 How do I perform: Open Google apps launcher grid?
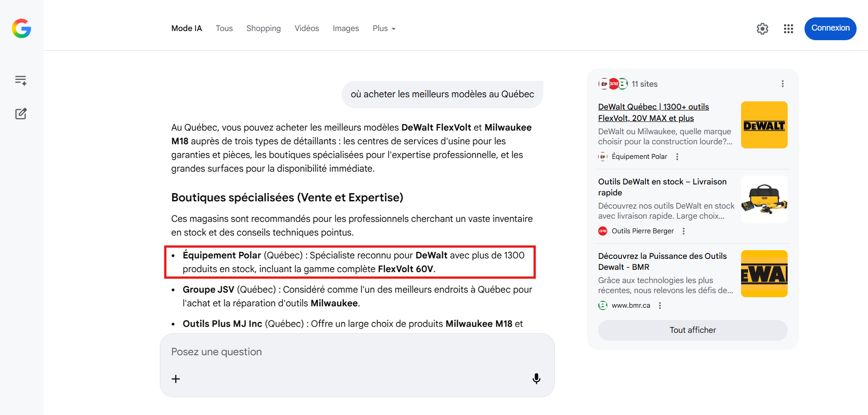tap(788, 28)
